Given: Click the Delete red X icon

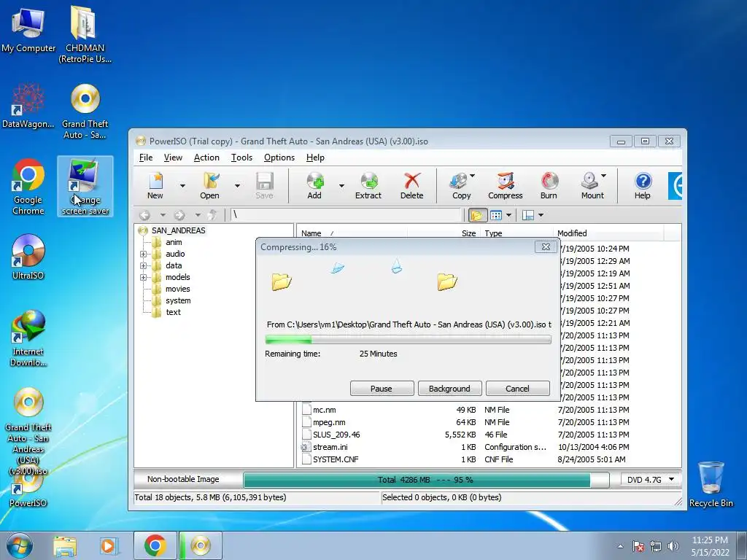Looking at the screenshot, I should [411, 182].
